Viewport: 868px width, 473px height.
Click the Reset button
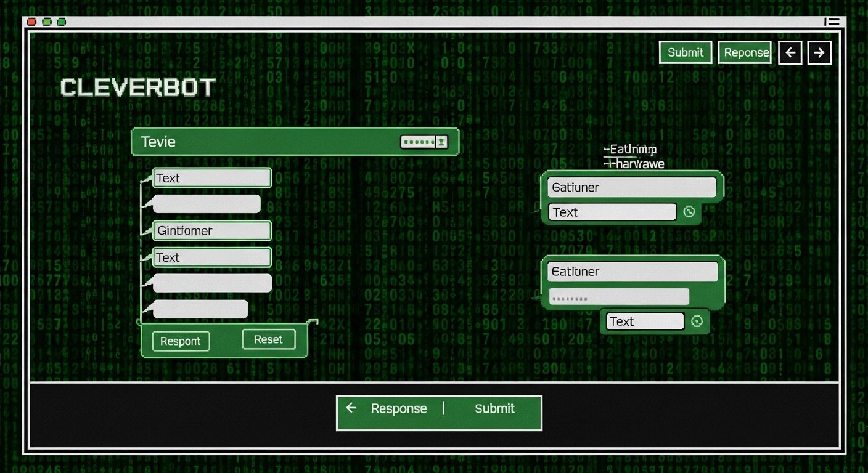(269, 339)
